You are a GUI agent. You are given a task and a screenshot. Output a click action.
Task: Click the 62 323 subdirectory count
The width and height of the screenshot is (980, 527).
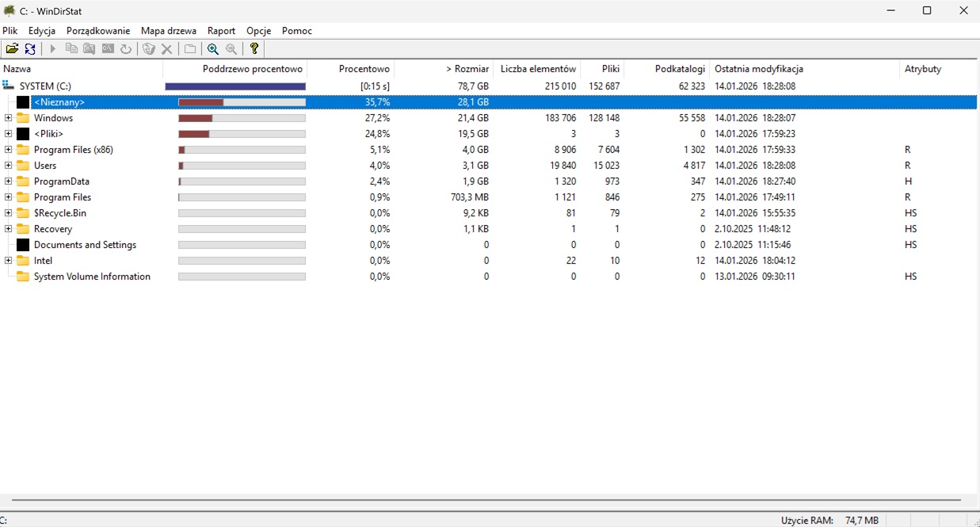692,86
